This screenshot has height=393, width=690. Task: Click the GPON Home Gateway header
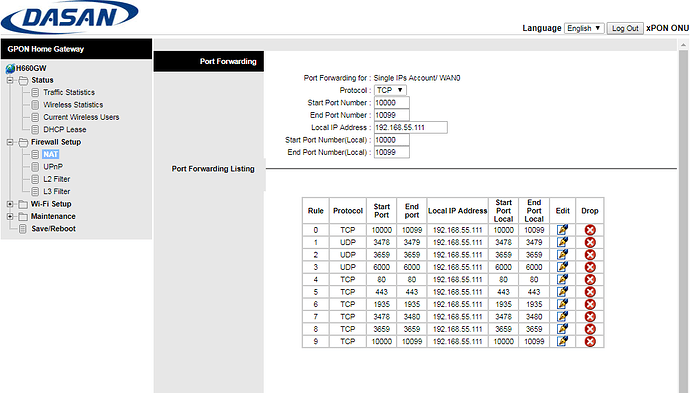point(77,49)
